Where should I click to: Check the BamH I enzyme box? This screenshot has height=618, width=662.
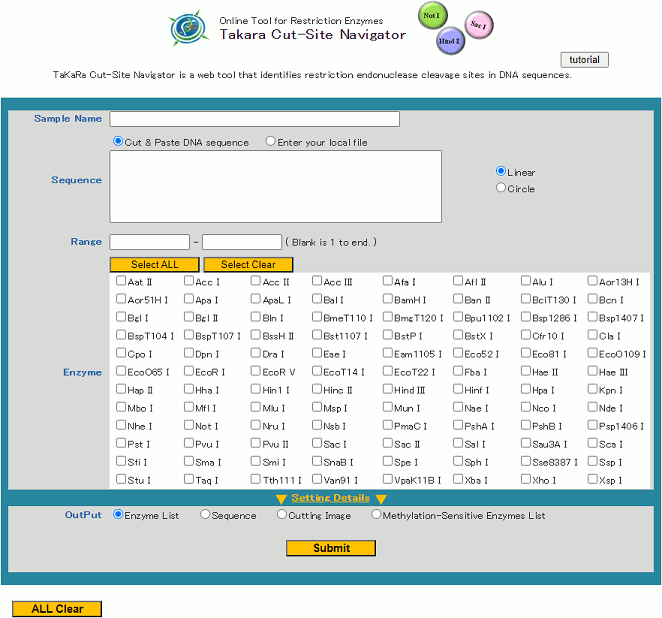click(x=388, y=299)
